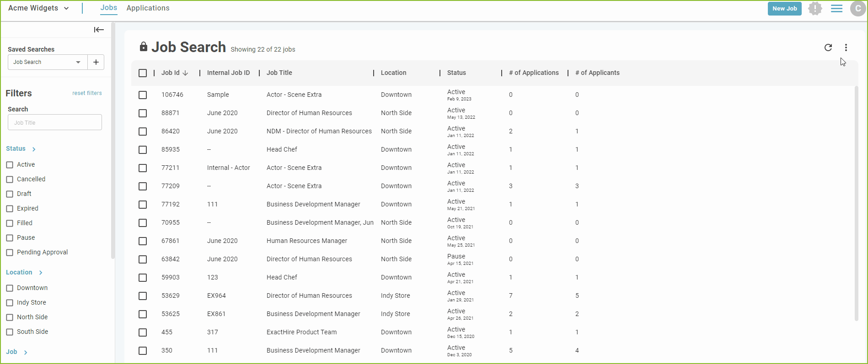Viewport: 868px width, 364px height.
Task: Open the alert notifications badge
Action: coord(815,8)
